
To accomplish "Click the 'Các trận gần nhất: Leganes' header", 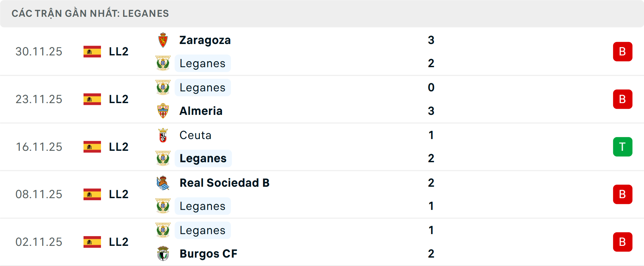I will coord(90,13).
